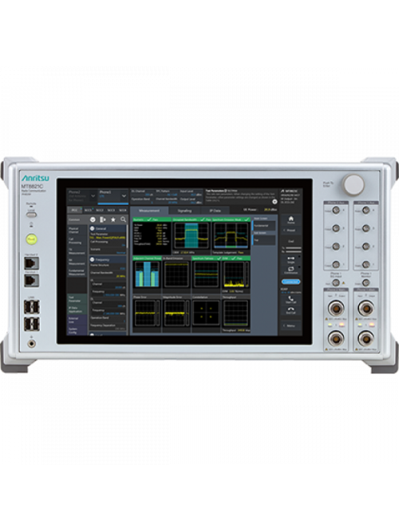Click the Local button on front panel

[31, 215]
